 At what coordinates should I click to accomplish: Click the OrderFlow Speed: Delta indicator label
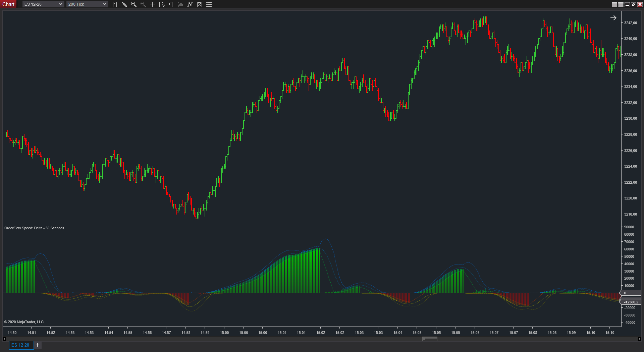point(34,228)
